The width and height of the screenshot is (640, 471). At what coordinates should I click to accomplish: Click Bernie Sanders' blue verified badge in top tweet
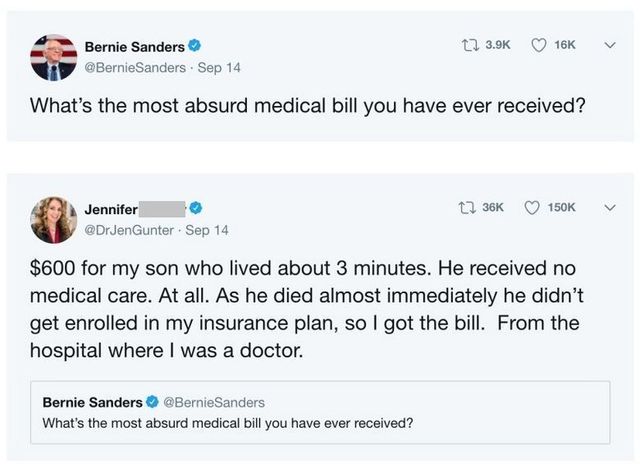click(196, 46)
